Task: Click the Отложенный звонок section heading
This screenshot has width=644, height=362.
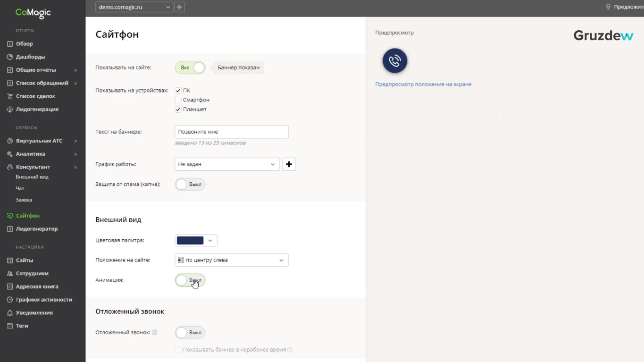Action: pyautogui.click(x=130, y=312)
